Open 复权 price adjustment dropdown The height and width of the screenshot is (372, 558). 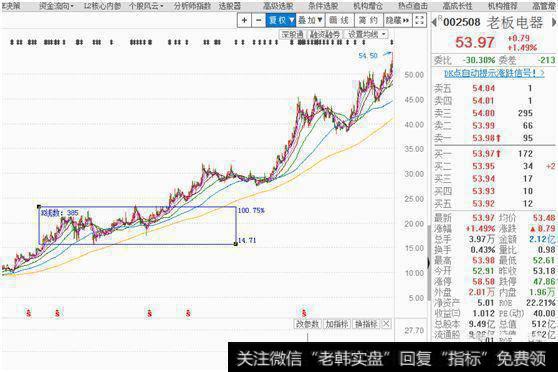tap(281, 21)
